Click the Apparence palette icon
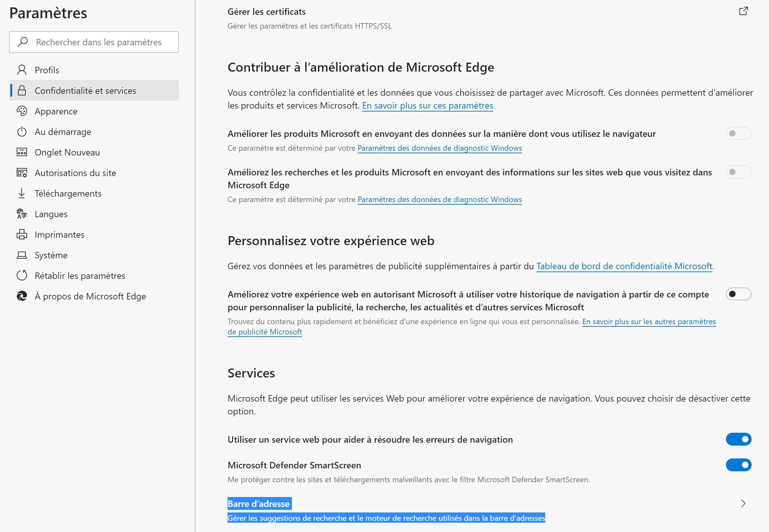The height and width of the screenshot is (532, 769). pyautogui.click(x=22, y=111)
